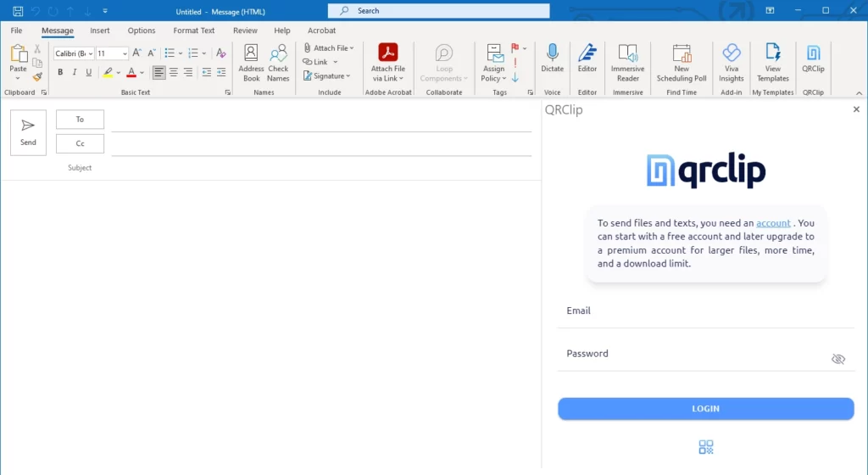868x475 pixels.
Task: Launch Immersive Reader
Action: tap(628, 63)
